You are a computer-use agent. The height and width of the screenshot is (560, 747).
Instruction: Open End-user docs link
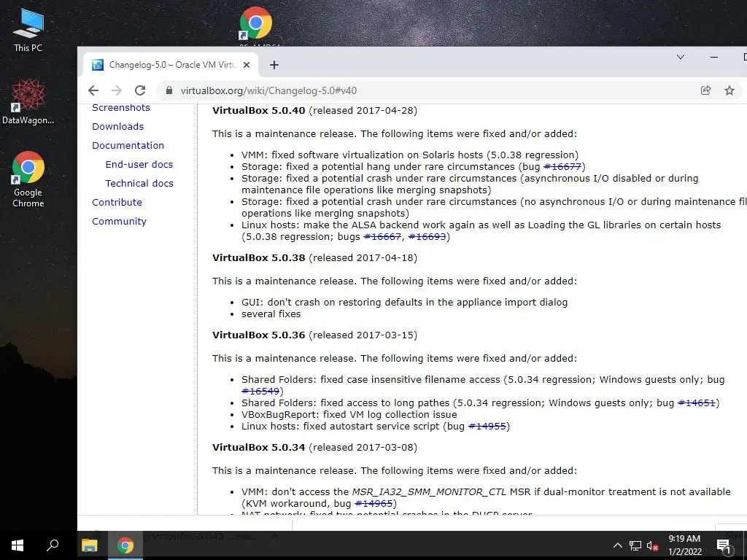(x=139, y=164)
